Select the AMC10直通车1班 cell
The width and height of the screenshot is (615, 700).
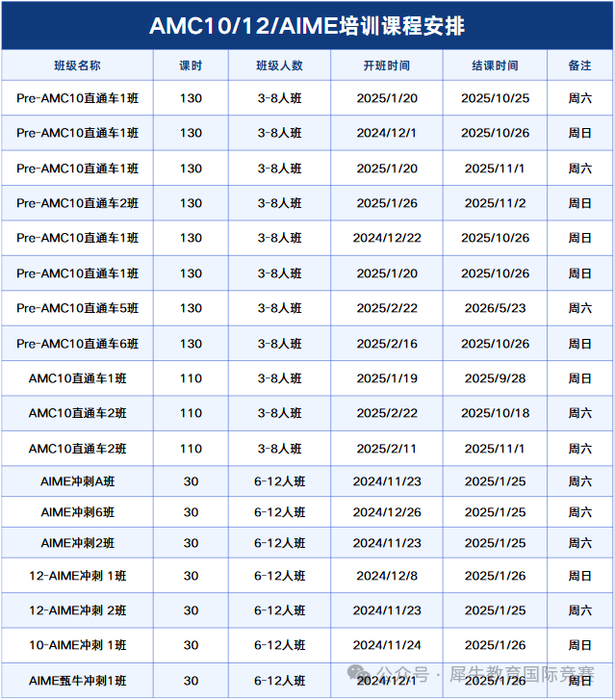(x=78, y=378)
